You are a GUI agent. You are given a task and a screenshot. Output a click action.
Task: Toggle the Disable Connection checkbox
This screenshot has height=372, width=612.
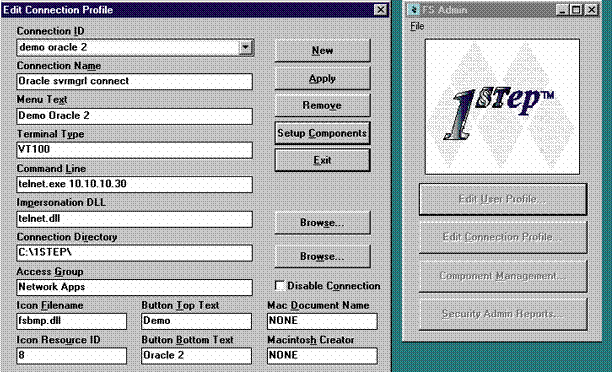(279, 286)
